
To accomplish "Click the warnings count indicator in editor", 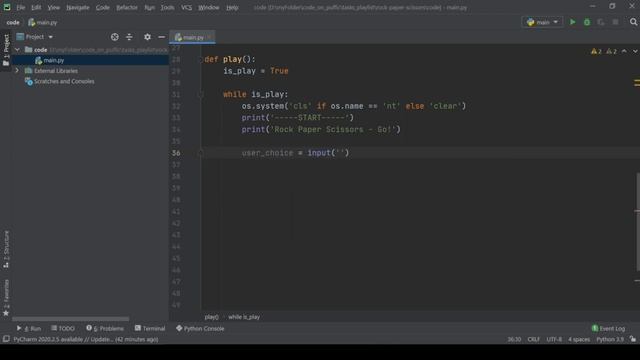I will (x=596, y=51).
